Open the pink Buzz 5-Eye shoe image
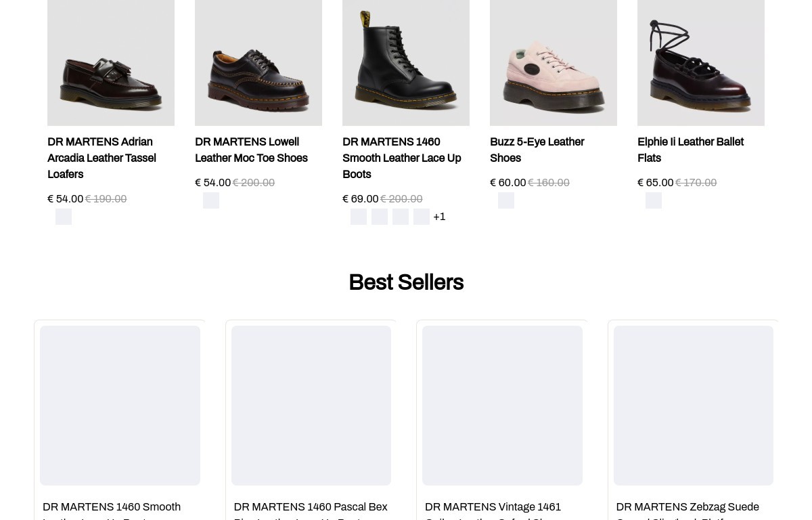This screenshot has height=520, width=812. 554,62
